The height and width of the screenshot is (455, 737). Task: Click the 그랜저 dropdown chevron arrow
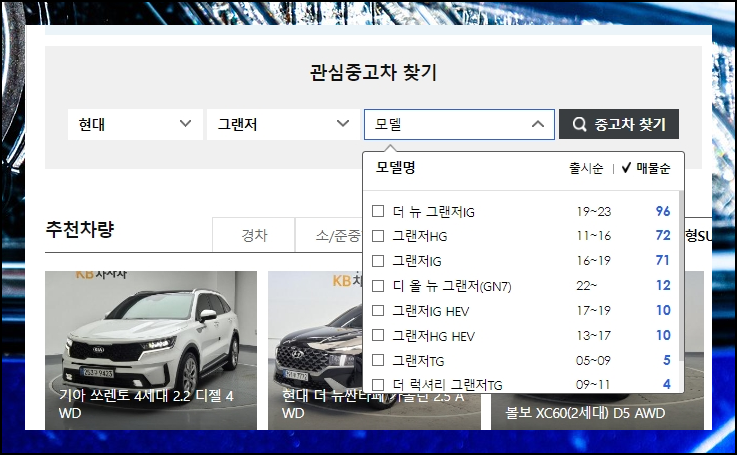point(343,124)
